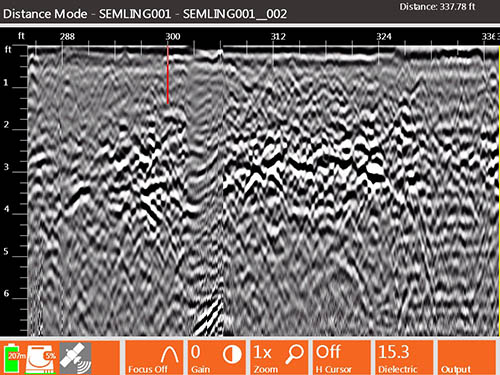Open the GPS satellite status icon

coord(75,358)
